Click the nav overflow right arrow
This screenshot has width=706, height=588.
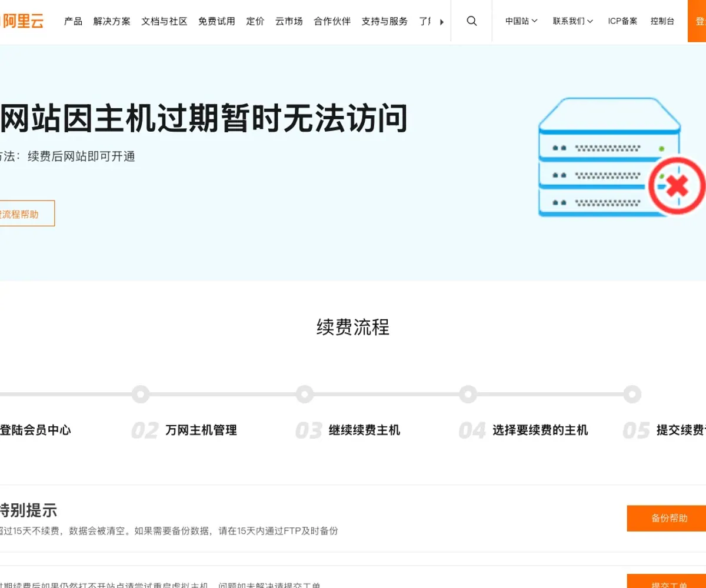[442, 22]
